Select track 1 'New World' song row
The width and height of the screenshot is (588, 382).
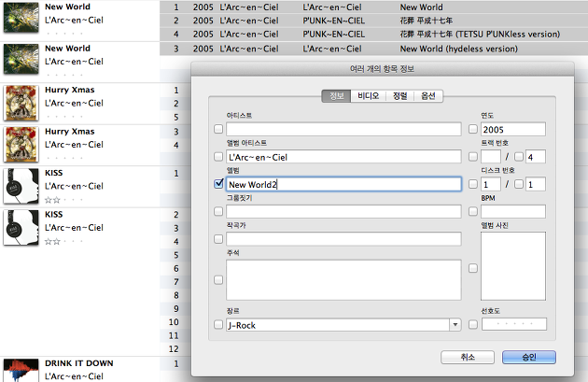(x=374, y=7)
